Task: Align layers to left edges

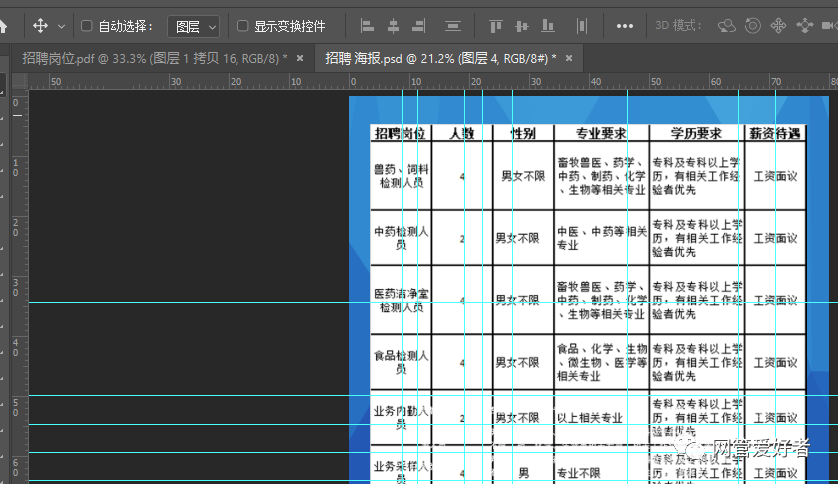Action: (x=367, y=26)
